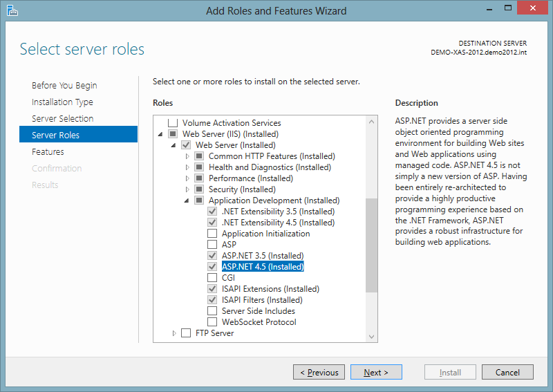Collapse the Application Development node
This screenshot has height=392, width=553.
tap(187, 200)
